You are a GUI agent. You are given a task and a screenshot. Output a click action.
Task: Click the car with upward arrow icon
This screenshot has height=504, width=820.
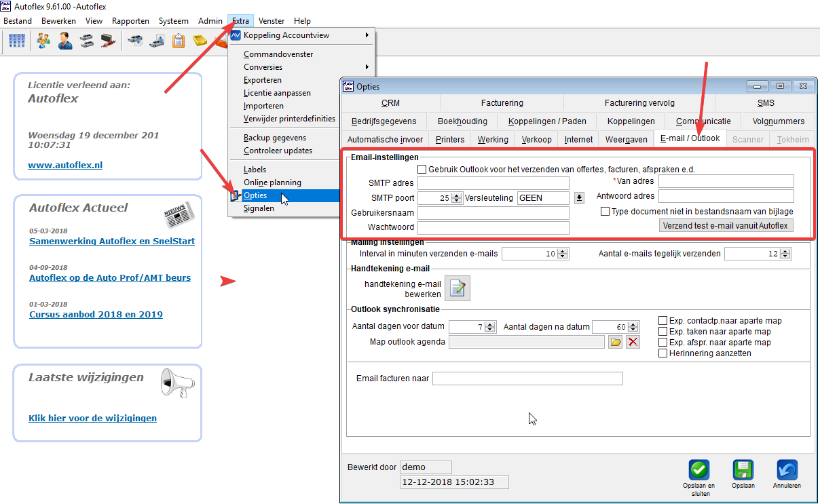pyautogui.click(x=157, y=41)
